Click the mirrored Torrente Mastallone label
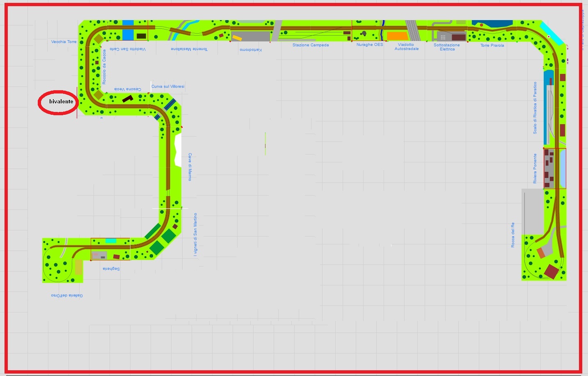 [x=189, y=49]
